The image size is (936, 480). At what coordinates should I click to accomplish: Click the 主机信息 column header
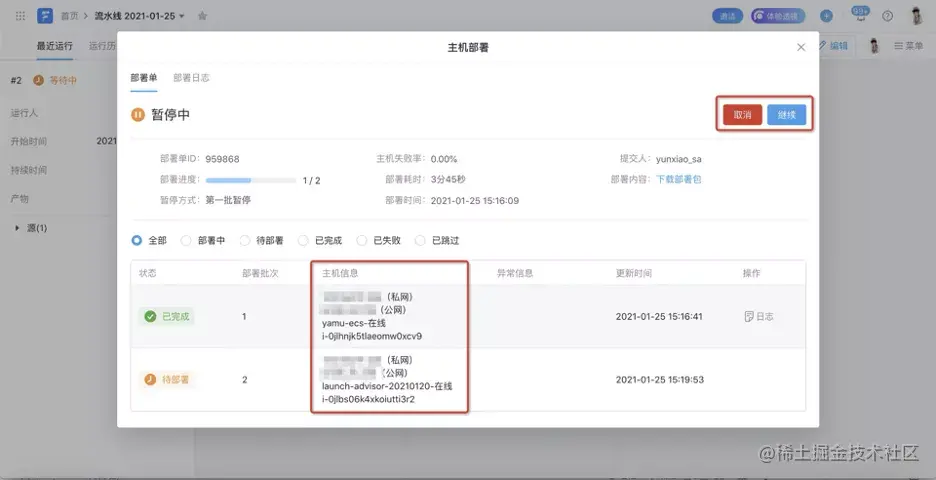(x=340, y=273)
